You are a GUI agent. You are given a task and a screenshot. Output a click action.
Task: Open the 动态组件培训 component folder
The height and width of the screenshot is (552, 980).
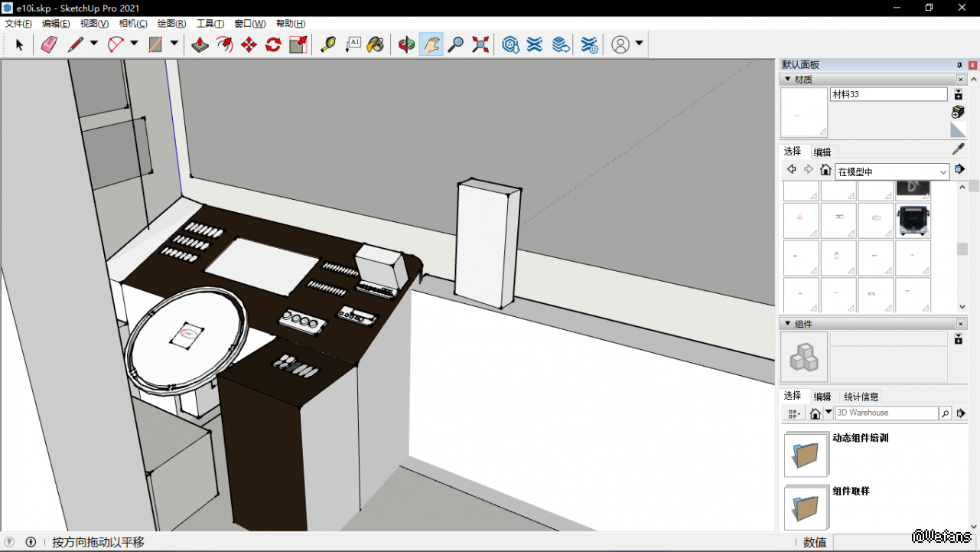pos(806,454)
